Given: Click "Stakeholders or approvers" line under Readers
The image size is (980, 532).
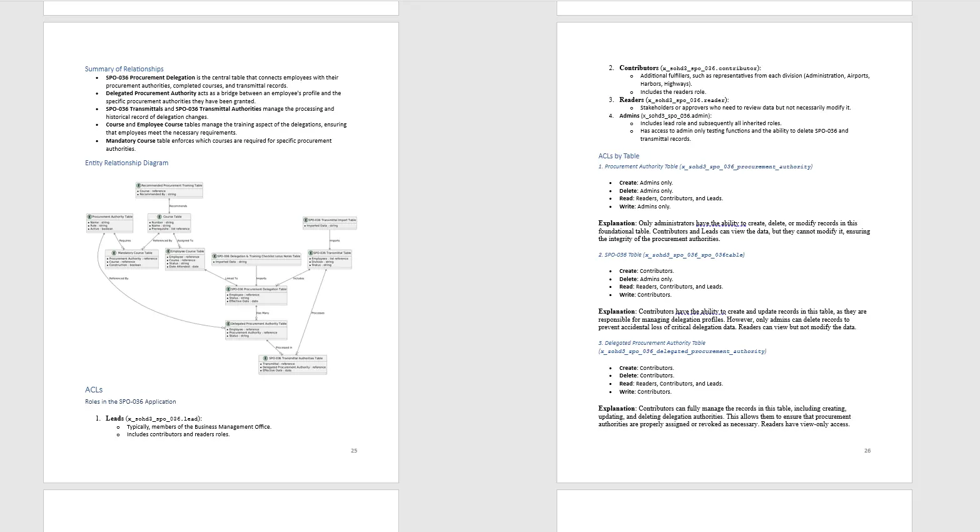Looking at the screenshot, I should 745,108.
